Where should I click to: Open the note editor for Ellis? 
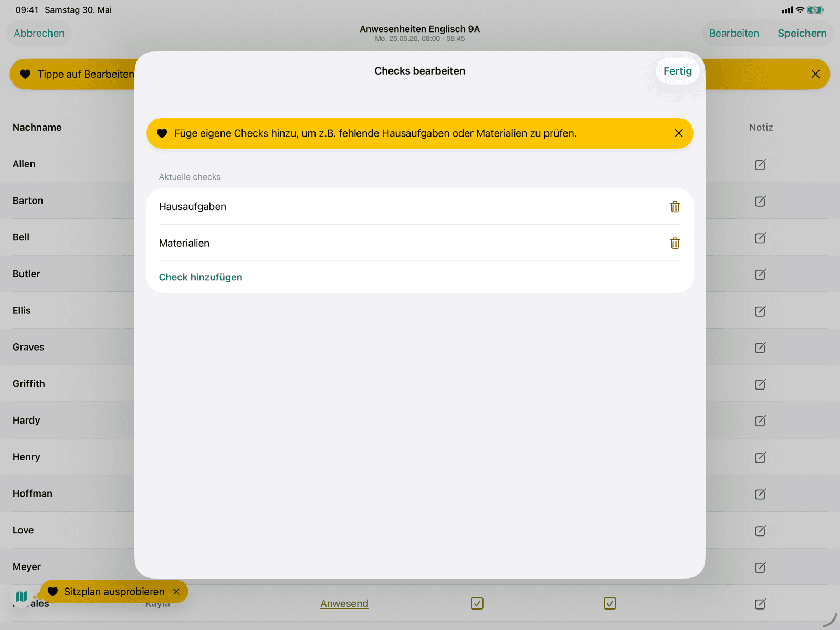[760, 311]
